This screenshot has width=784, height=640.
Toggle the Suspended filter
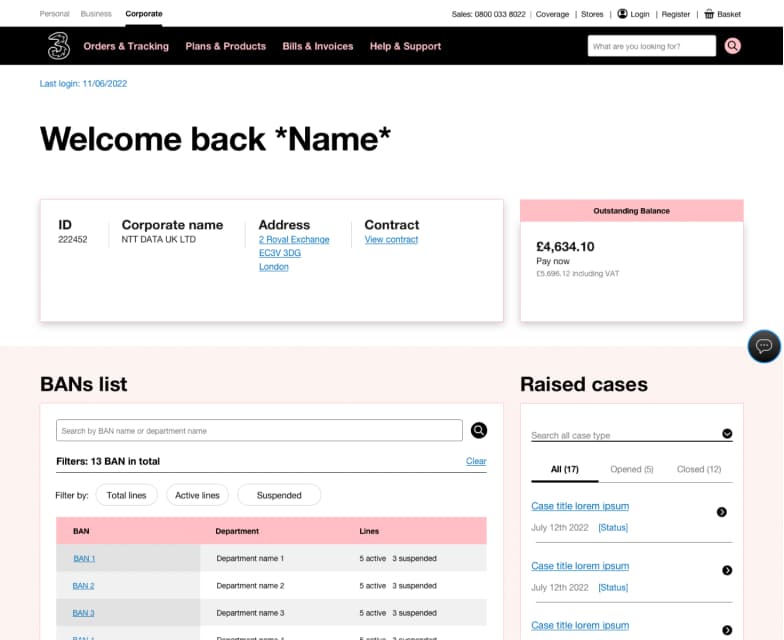pos(279,495)
